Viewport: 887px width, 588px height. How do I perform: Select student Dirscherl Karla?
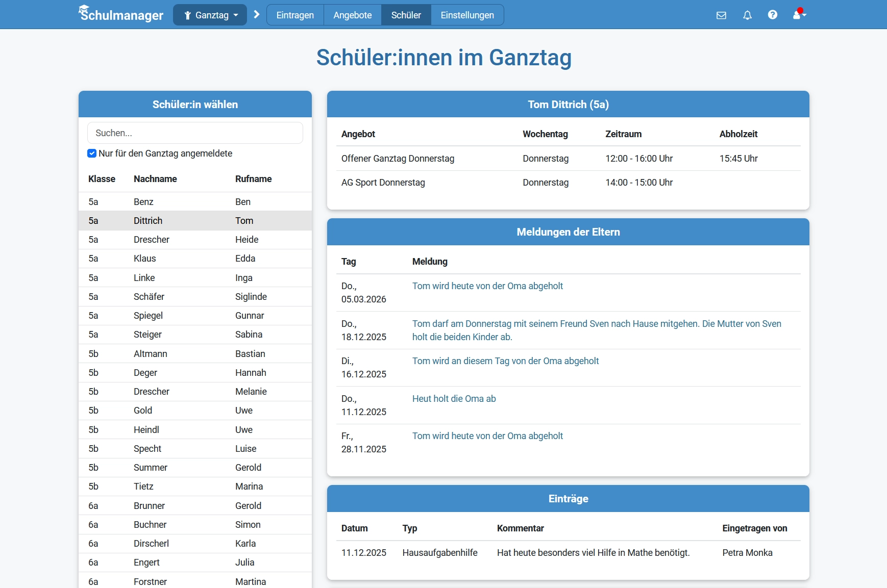[195, 544]
